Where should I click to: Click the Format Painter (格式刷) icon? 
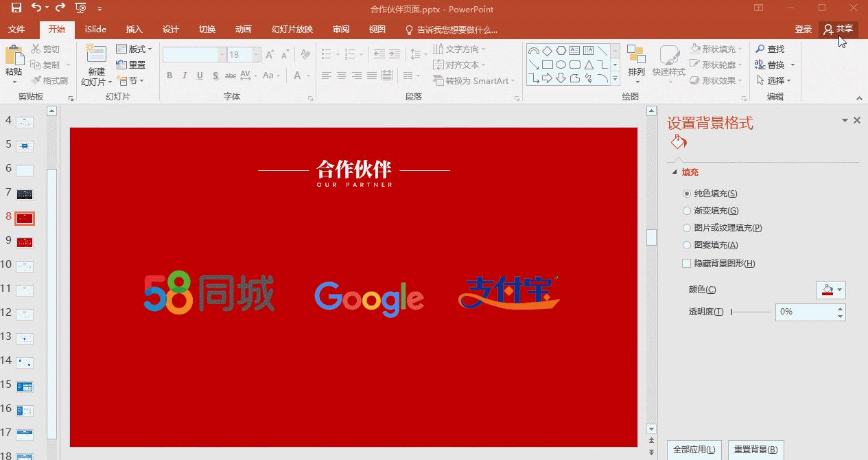(x=36, y=80)
